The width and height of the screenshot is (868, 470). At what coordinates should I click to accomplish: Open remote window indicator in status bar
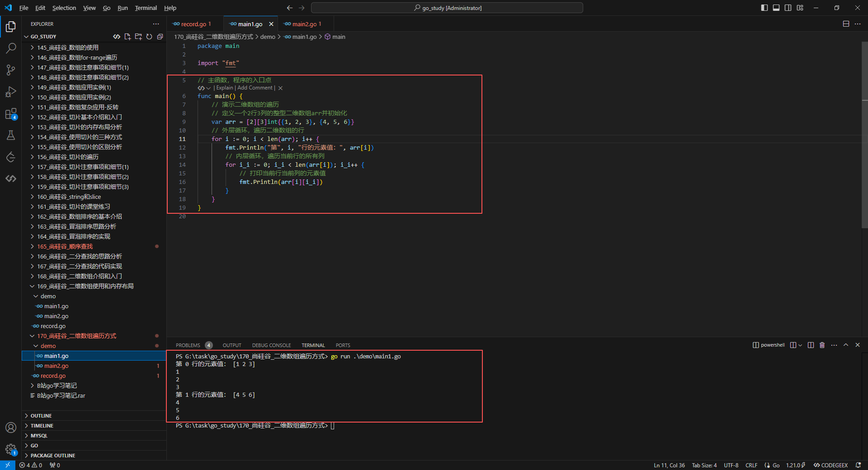[8, 465]
